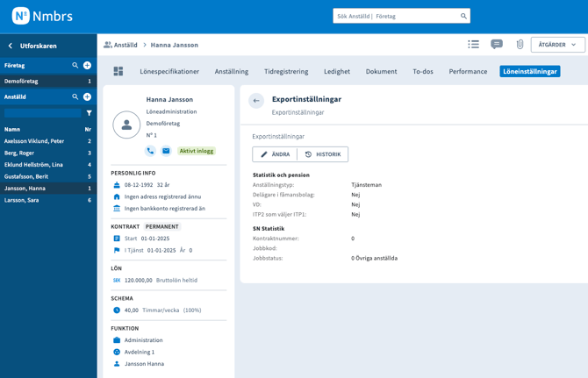
Task: Click the Historik button
Action: [323, 154]
